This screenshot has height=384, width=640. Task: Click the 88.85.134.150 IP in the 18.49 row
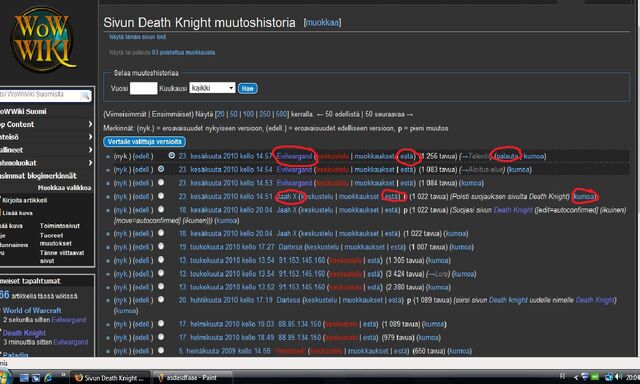pos(300,338)
